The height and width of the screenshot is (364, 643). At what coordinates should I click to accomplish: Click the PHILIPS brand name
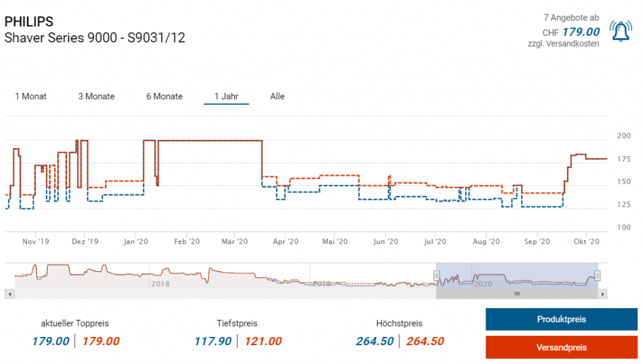pos(29,23)
